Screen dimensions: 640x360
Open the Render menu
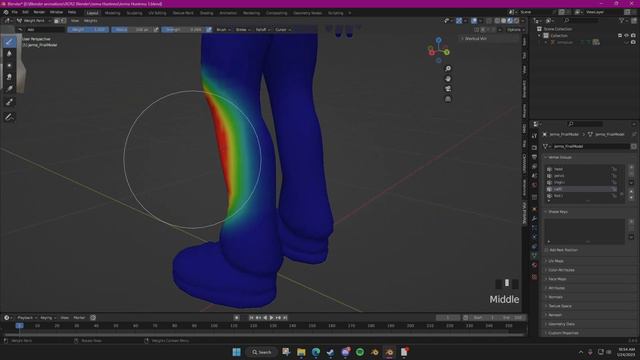point(39,12)
